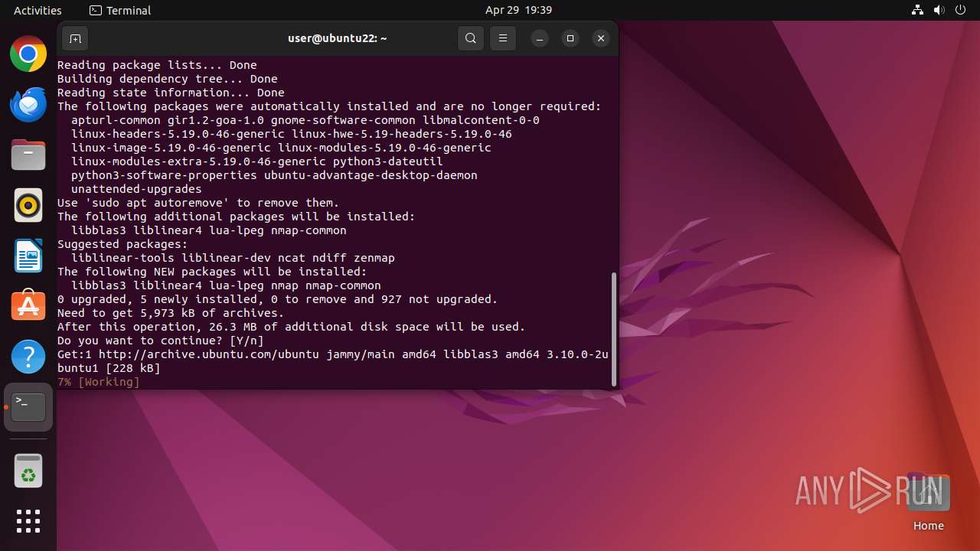
Task: Click the 'After this operation, 26.3 MB' line
Action: tap(292, 327)
